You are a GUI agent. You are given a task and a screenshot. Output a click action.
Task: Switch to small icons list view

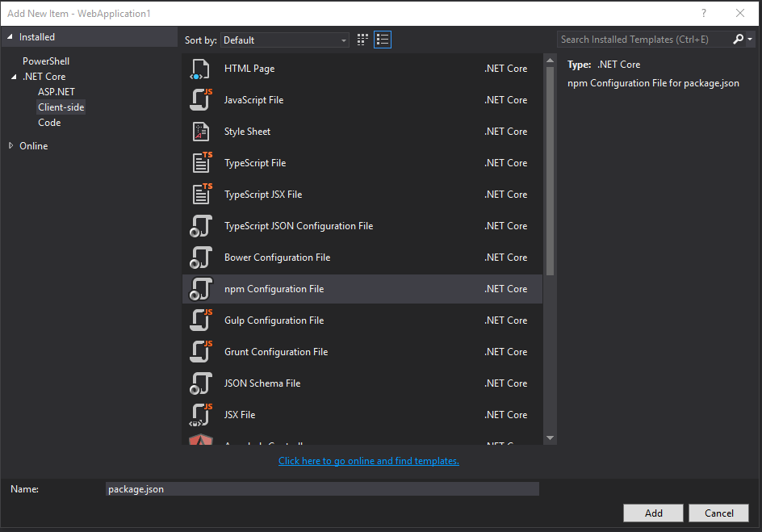click(383, 40)
